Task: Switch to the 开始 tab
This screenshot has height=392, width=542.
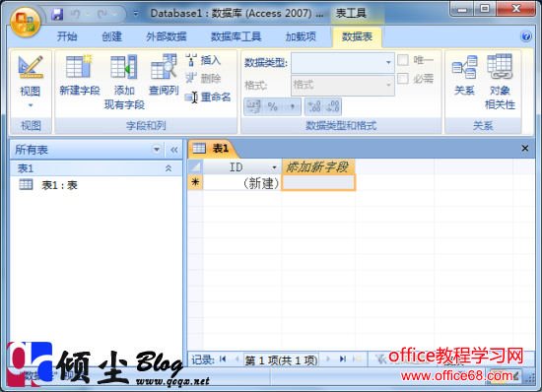Action: coord(67,36)
